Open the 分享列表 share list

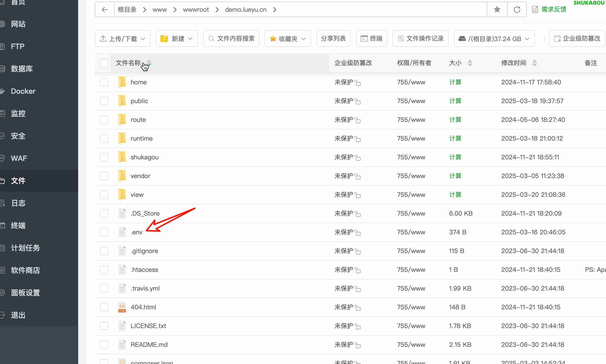pos(333,38)
